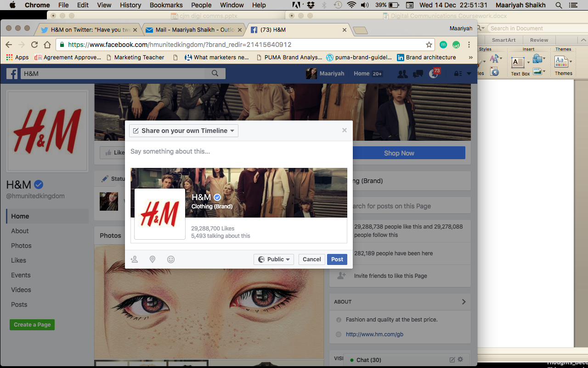Click the Dropbox menu bar icon

click(x=311, y=5)
